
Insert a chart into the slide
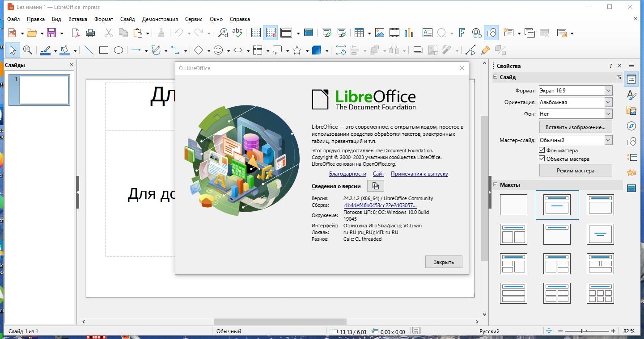[x=408, y=33]
